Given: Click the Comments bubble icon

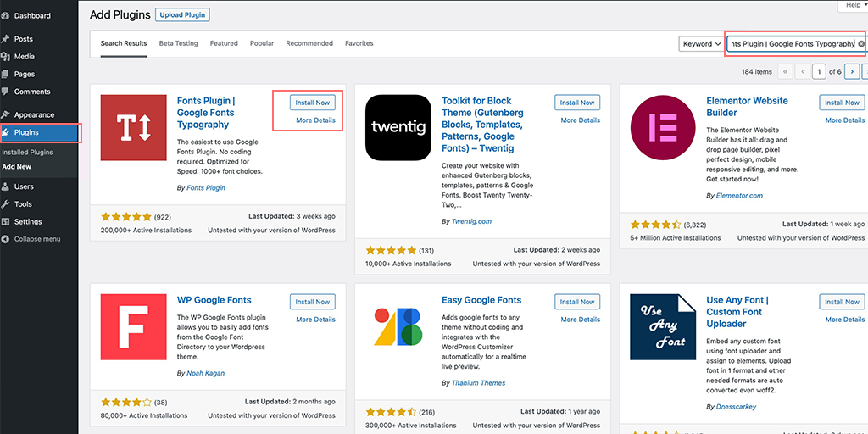Looking at the screenshot, I should coord(6,92).
